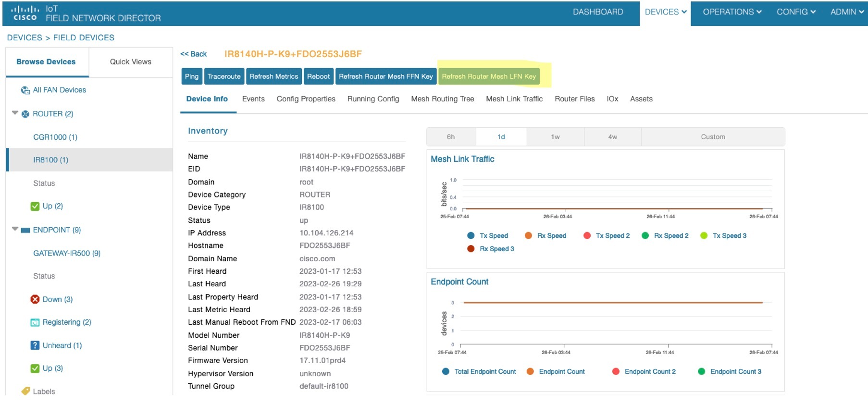The width and height of the screenshot is (868, 415).
Task: Go back via the << Back link
Action: [x=194, y=54]
